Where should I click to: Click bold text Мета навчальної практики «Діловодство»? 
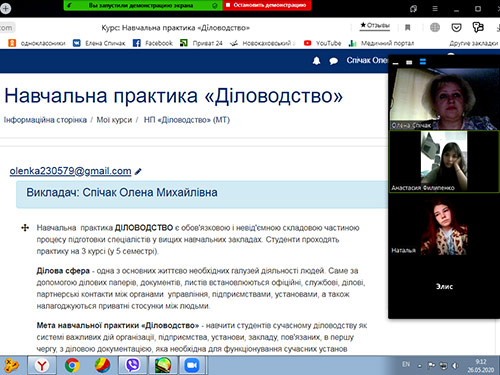pyautogui.click(x=118, y=325)
